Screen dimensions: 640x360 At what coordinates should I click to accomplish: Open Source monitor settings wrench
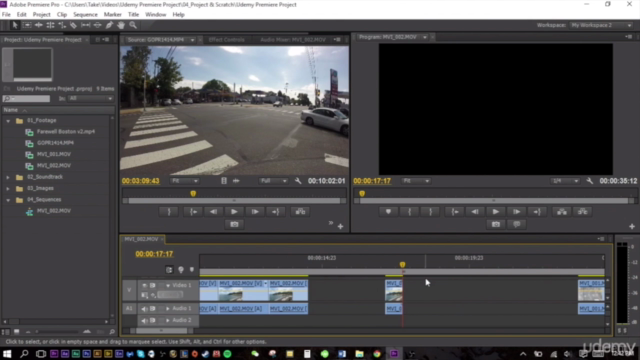coord(298,181)
